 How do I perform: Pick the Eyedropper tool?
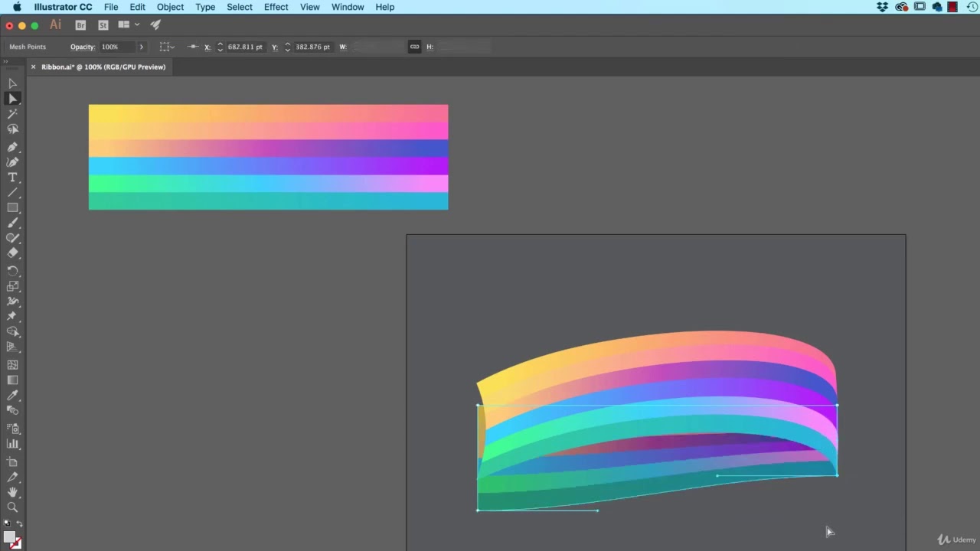(12, 396)
